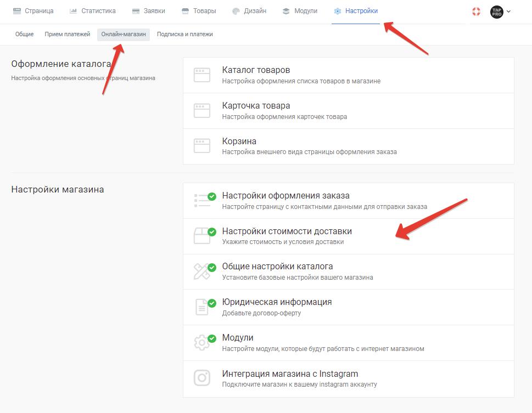Open the Статистика tab
532x413 pixels.
click(x=92, y=11)
